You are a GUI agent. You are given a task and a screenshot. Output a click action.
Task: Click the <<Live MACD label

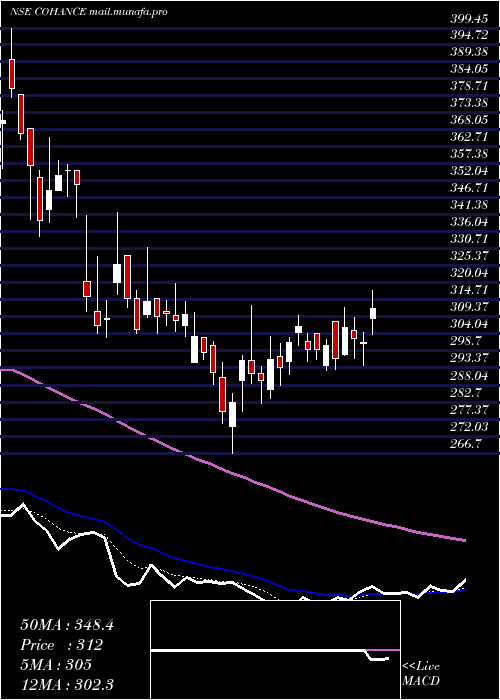421,674
